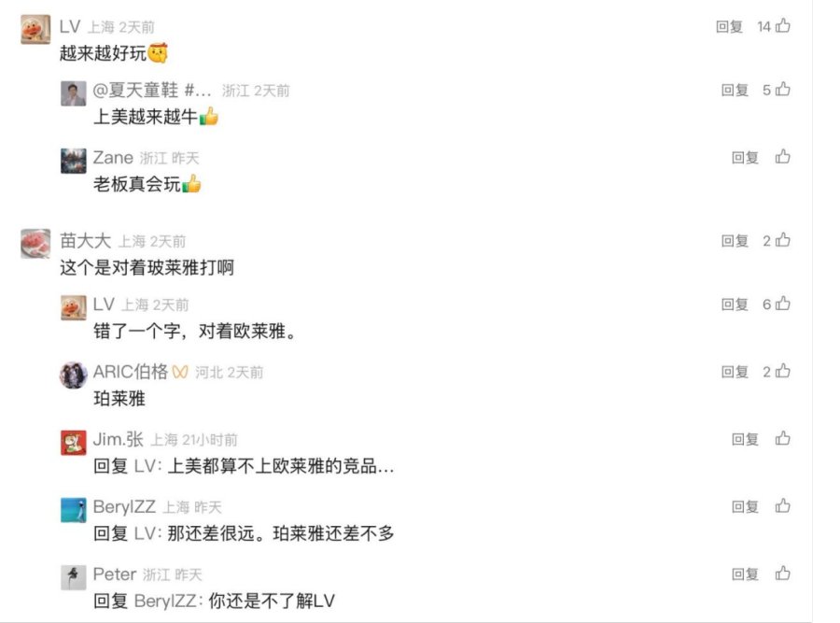Reply to ARIC伯格's comment

point(735,372)
